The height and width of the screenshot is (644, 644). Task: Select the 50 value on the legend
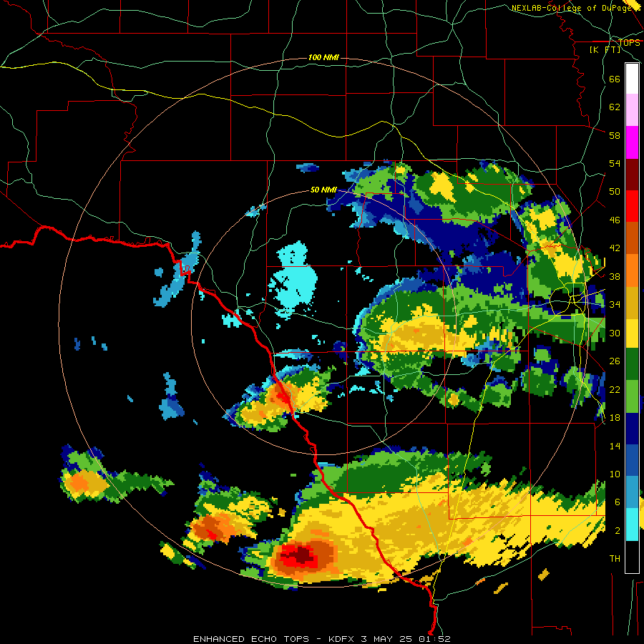(615, 192)
